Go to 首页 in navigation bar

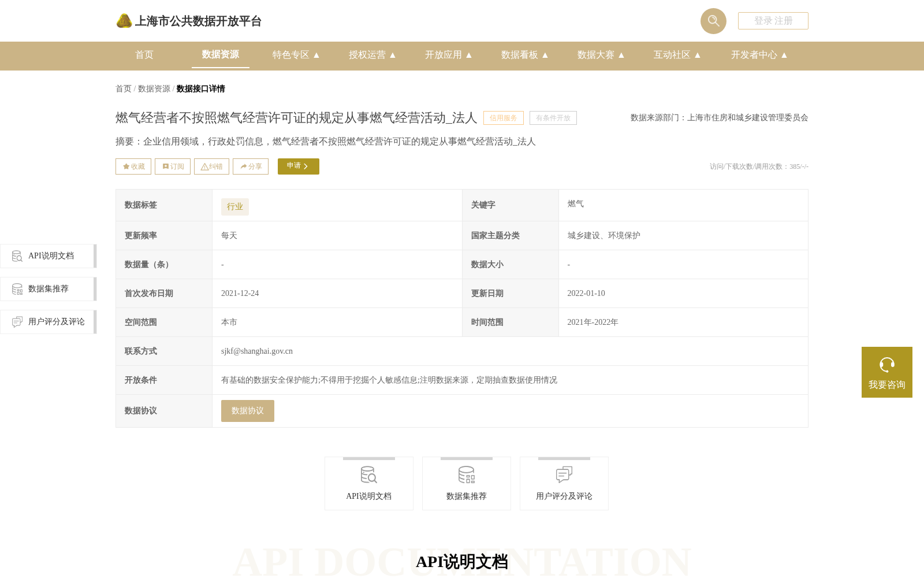tap(144, 55)
